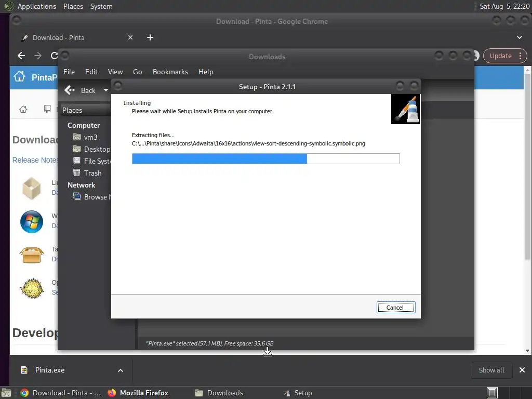Expand Chrome tab search chevron

pos(520,37)
